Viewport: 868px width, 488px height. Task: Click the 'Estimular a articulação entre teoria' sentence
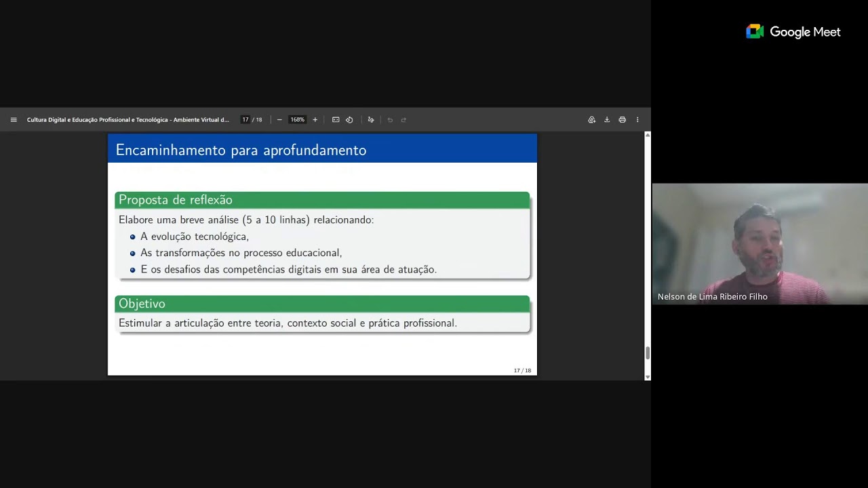(288, 323)
